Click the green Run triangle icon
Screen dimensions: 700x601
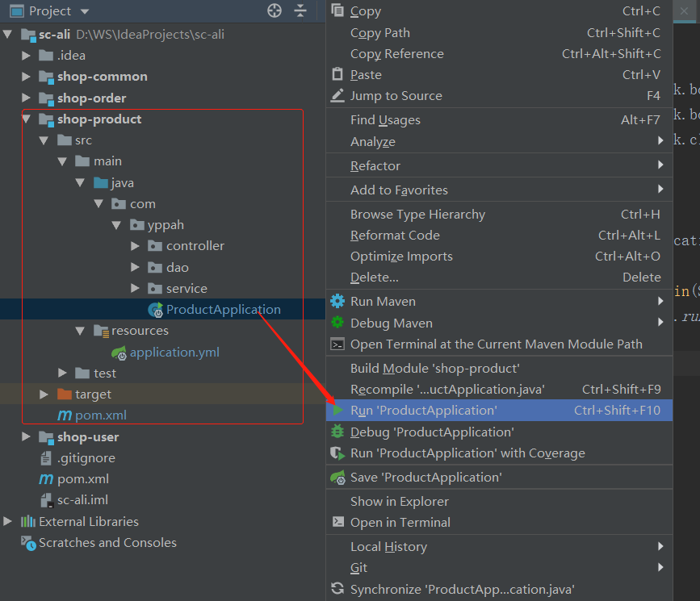[x=338, y=410]
